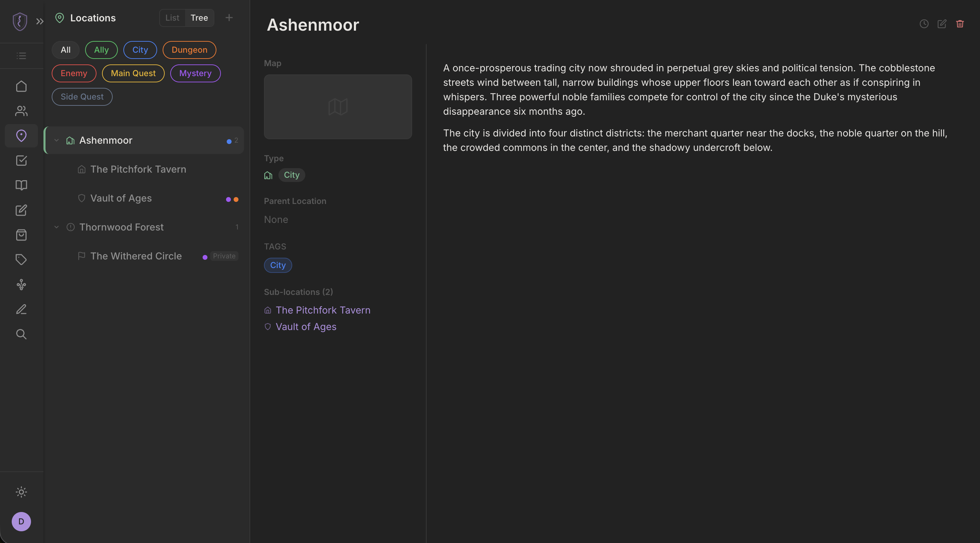Filter by Enemy tag

point(74,73)
